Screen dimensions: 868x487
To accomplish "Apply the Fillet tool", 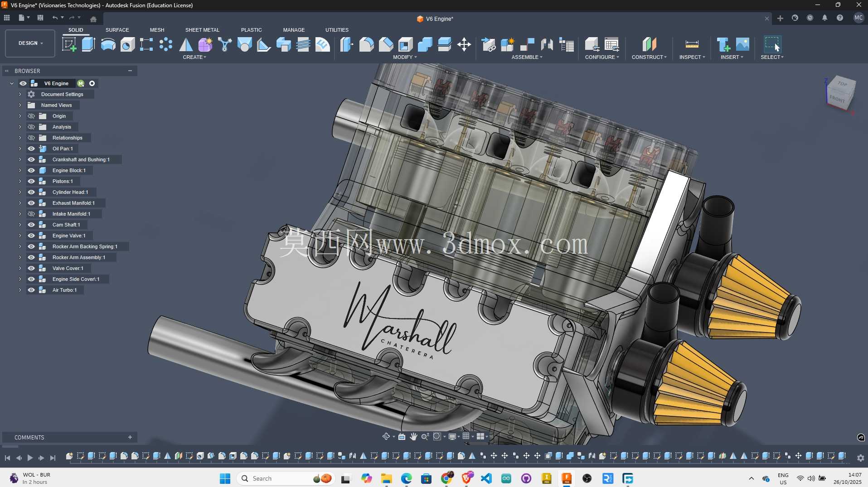I will (366, 44).
